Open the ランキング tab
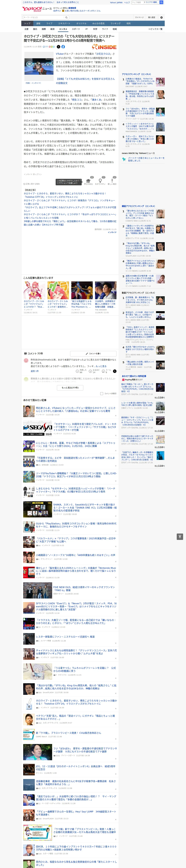This screenshot has width=186, height=868. (115, 24)
